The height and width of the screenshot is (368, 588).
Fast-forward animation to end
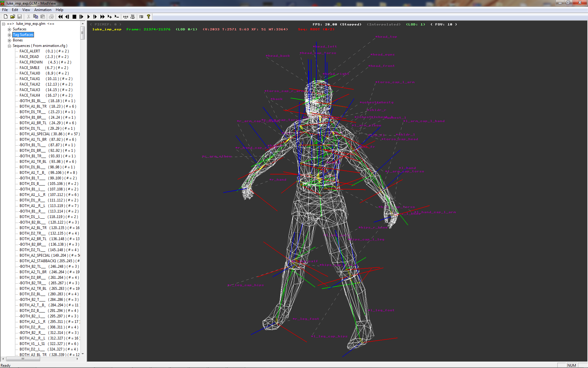(x=102, y=17)
